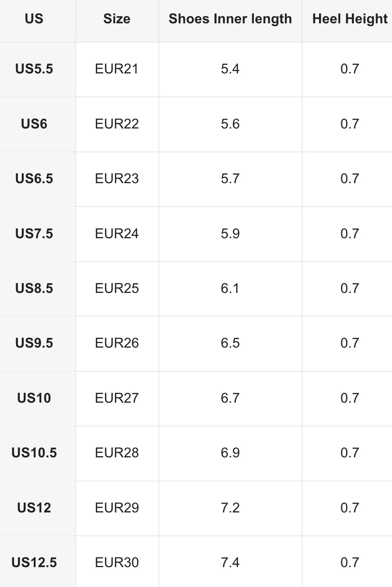Click the EUR23 size cell

tap(117, 179)
